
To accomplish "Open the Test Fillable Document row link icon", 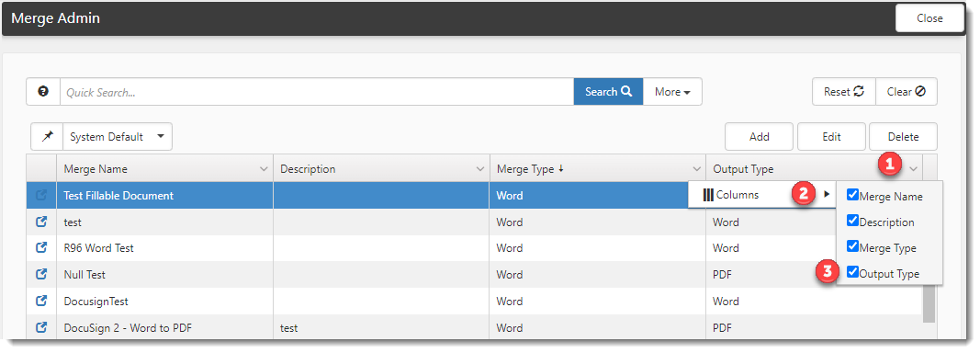I will [x=41, y=195].
